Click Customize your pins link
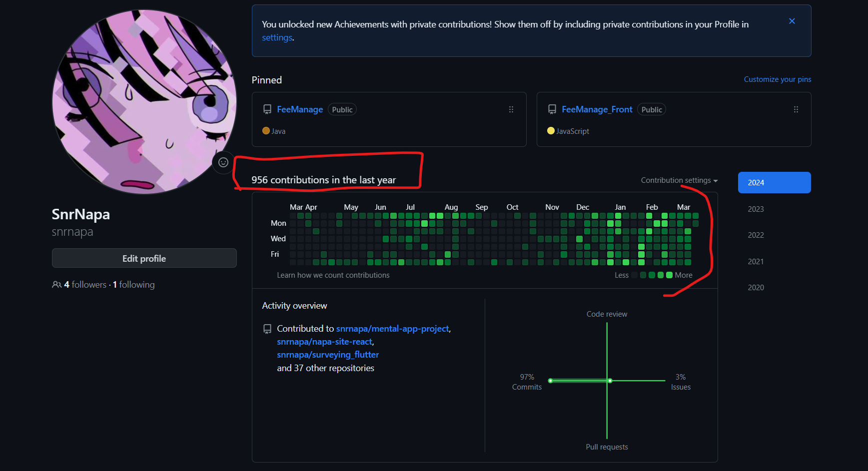Screen dimensions: 868x471 click(x=778, y=79)
